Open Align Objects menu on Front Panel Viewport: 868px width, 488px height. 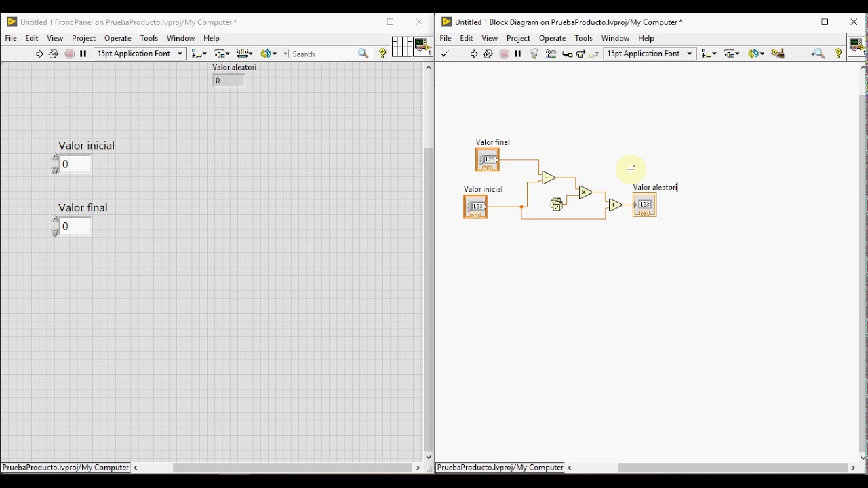(199, 54)
